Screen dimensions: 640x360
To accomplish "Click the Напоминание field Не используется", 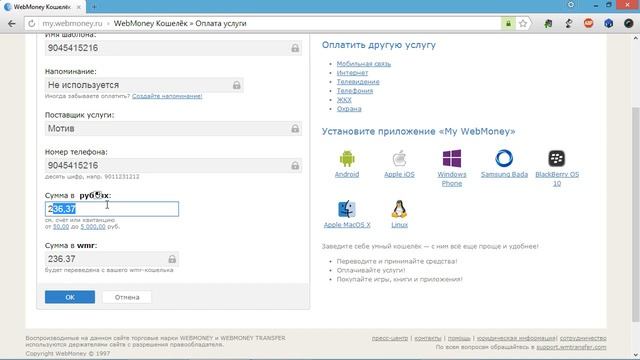I will coord(144,85).
